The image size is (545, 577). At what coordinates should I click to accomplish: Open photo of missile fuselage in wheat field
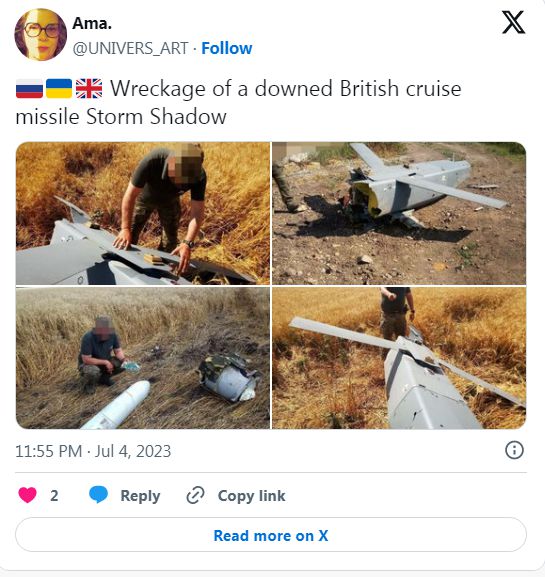(399, 358)
